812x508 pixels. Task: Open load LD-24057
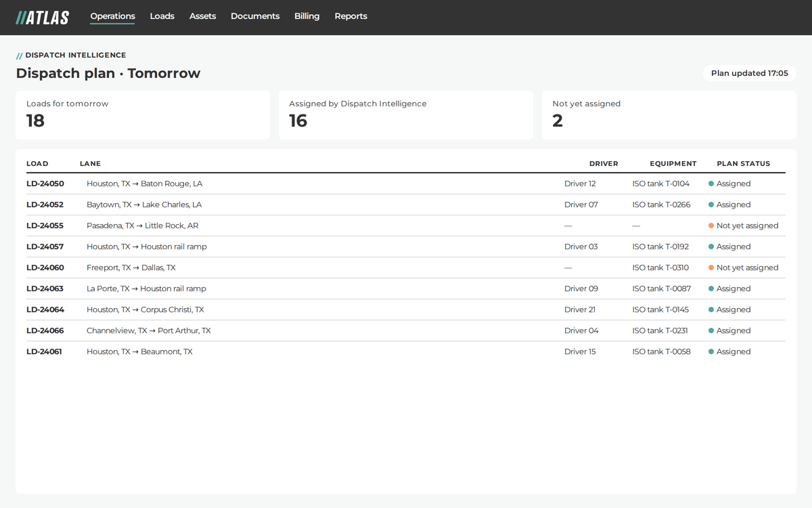tap(45, 247)
